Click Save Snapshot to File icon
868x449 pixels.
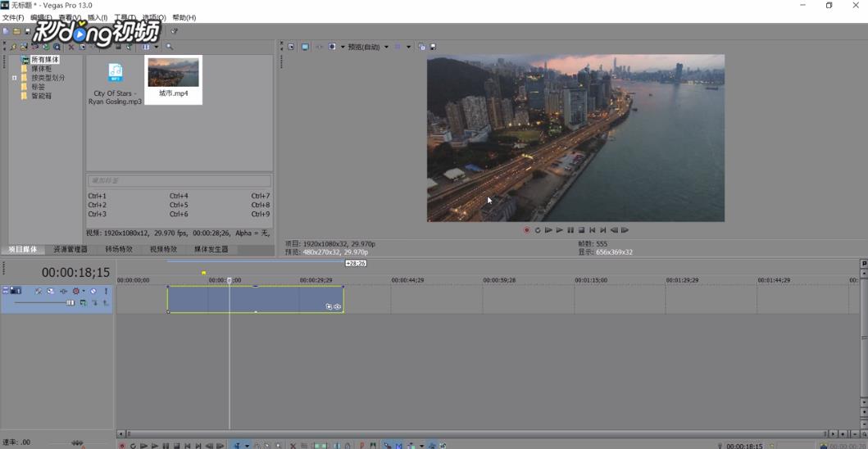(x=433, y=47)
